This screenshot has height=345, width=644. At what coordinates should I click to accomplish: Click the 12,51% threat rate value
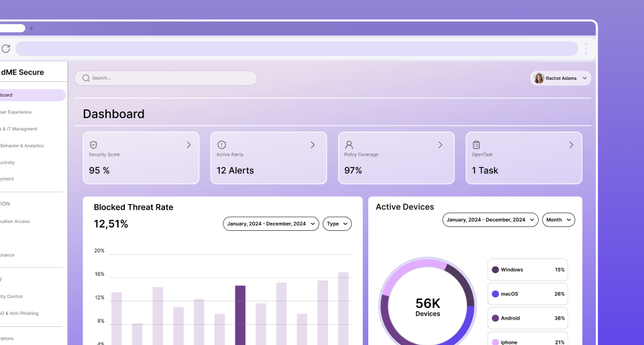point(111,224)
